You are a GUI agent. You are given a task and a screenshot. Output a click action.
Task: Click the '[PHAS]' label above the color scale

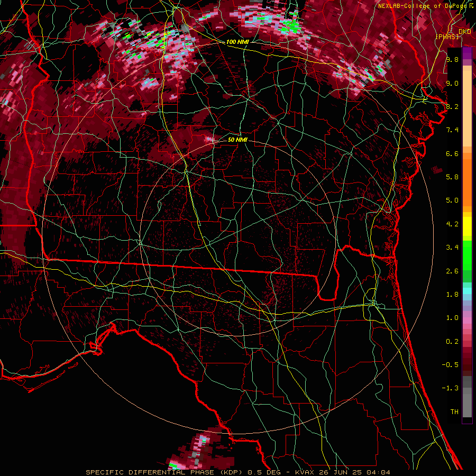(447, 36)
